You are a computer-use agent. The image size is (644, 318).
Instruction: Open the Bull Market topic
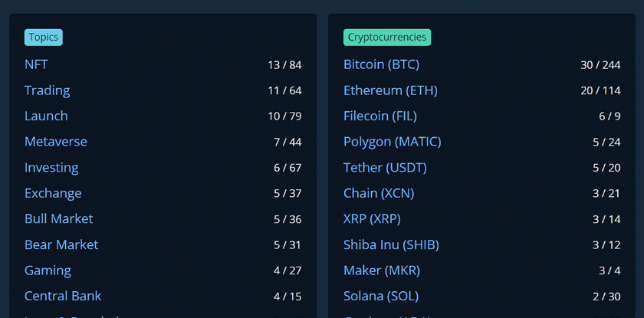click(x=59, y=218)
